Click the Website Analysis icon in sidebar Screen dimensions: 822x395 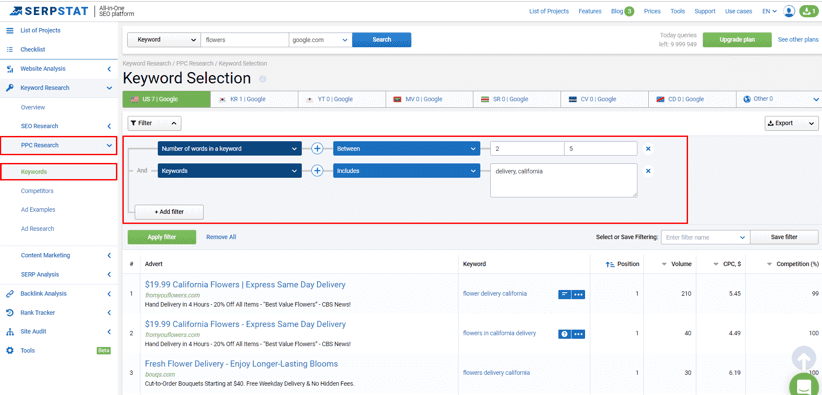pyautogui.click(x=9, y=69)
